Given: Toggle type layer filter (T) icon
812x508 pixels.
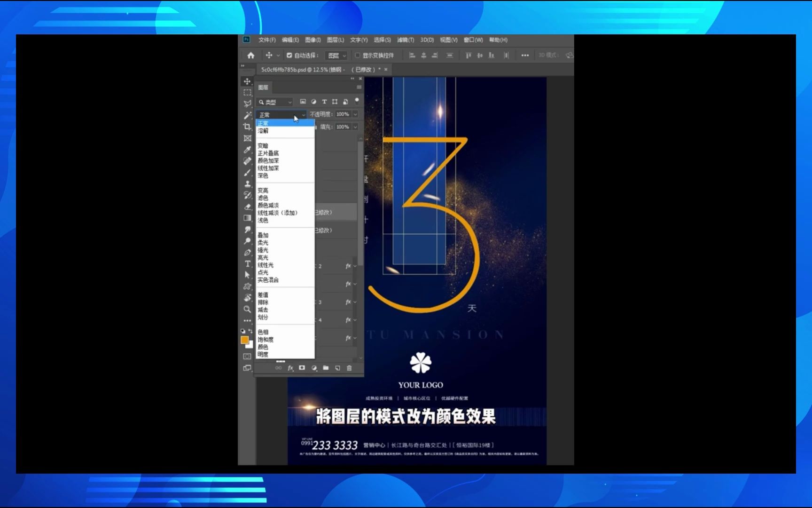Looking at the screenshot, I should click(x=324, y=102).
